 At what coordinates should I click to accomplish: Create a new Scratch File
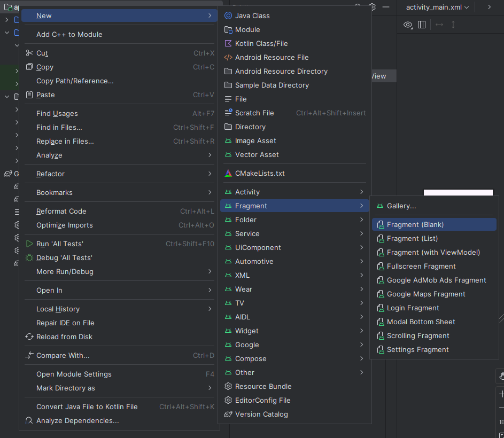[294, 113]
